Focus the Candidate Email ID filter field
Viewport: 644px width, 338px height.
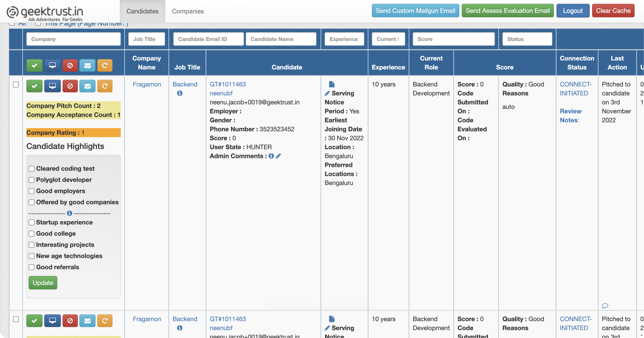[x=208, y=39]
